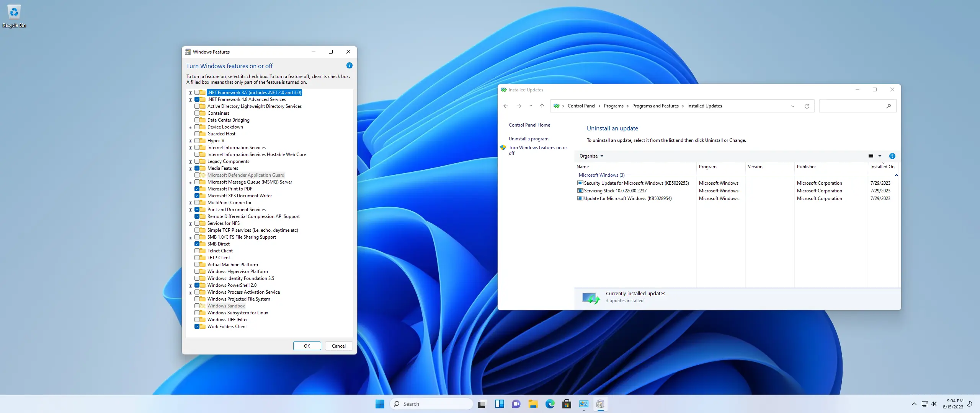Go up one level with Up arrow
This screenshot has width=980, height=413.
(x=542, y=106)
